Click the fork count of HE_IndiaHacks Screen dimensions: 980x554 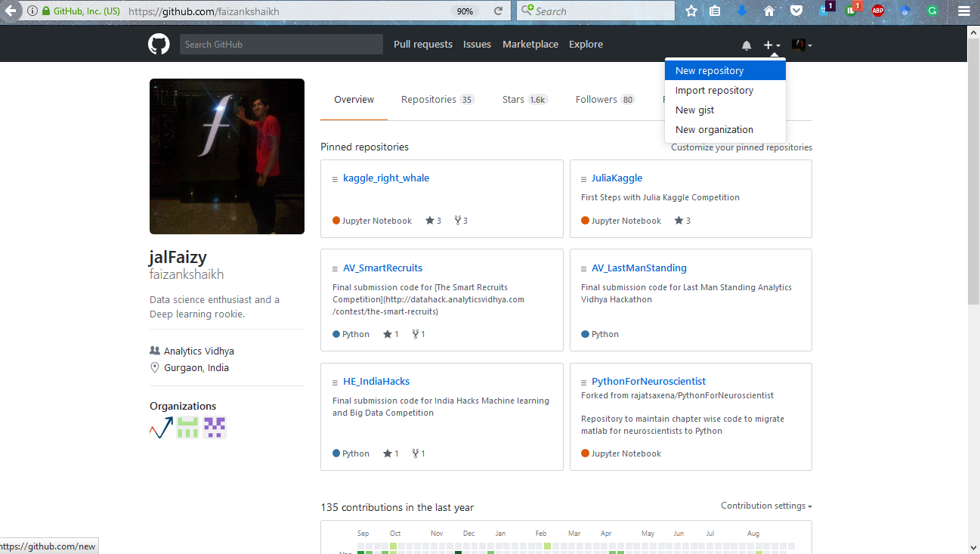[419, 453]
